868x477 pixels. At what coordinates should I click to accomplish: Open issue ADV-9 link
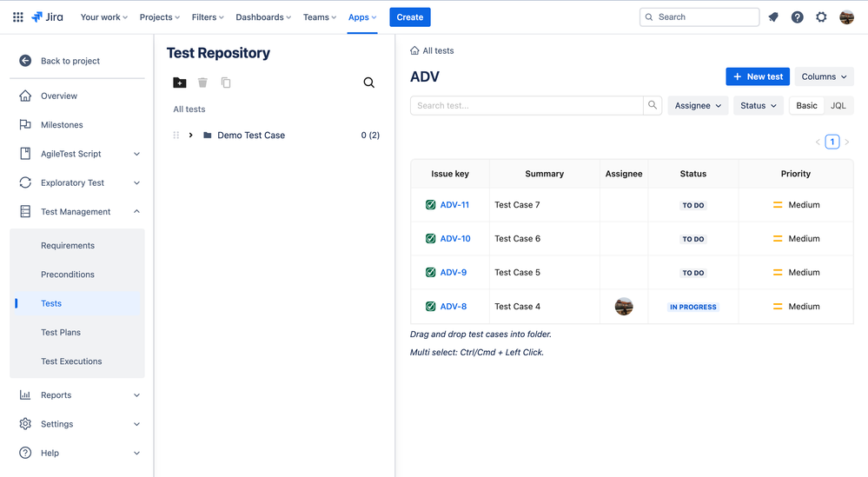click(454, 272)
